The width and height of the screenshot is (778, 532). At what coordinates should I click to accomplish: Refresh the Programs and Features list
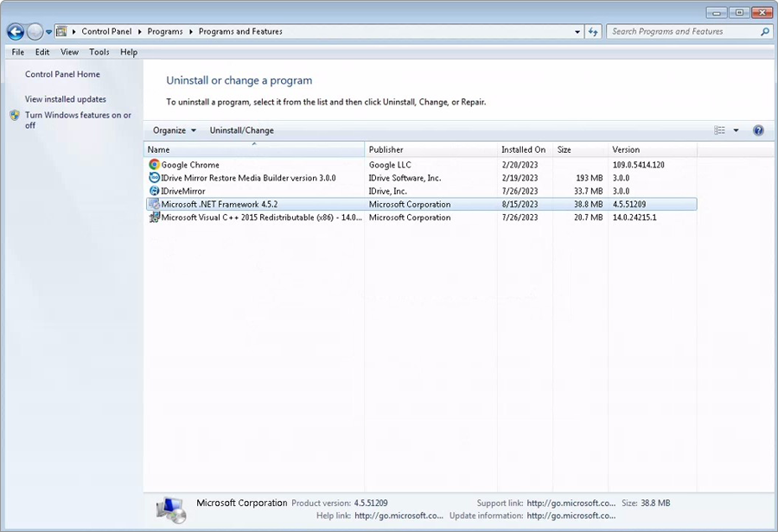click(593, 32)
